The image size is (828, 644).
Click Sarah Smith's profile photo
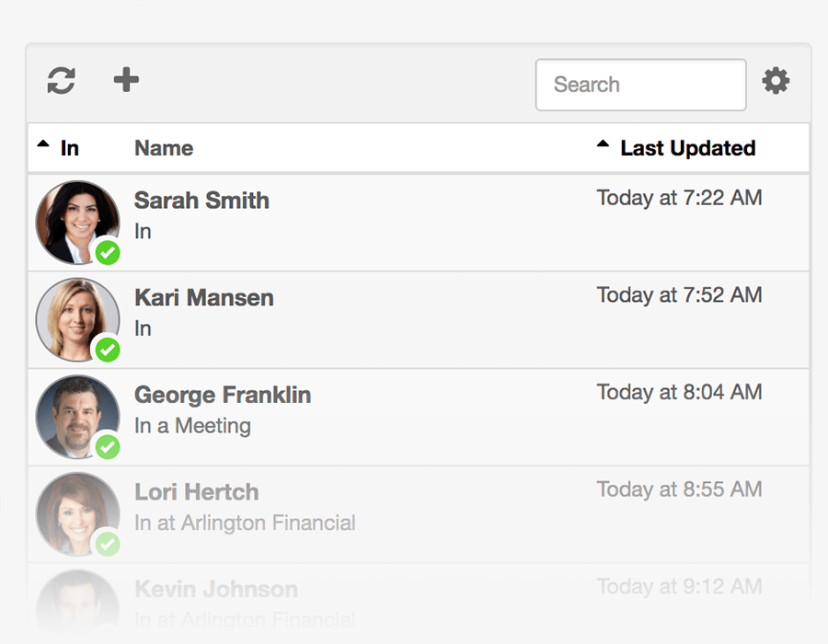[77, 221]
